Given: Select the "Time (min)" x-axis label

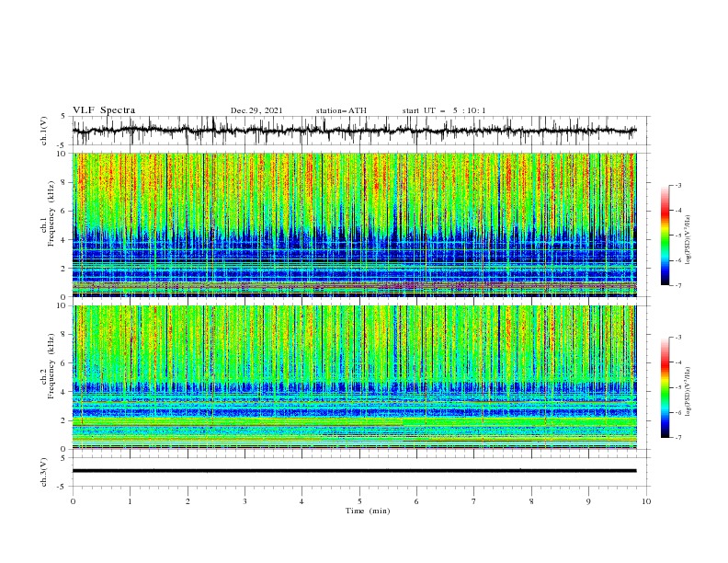Looking at the screenshot, I should click(368, 511).
